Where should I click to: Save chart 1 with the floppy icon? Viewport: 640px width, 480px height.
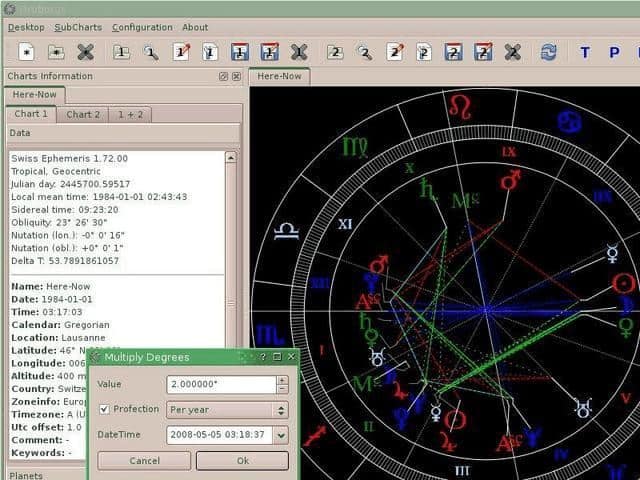tap(240, 52)
